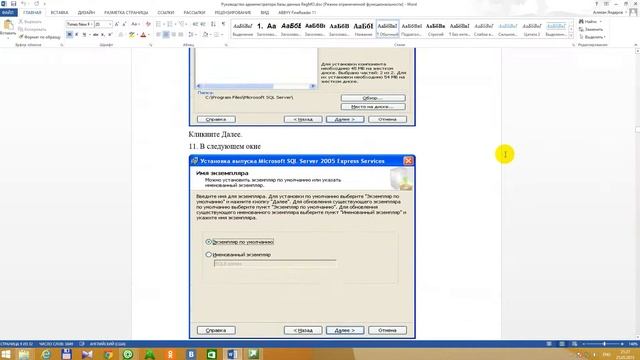Align text right in Paragraph group
Image resolution: width=640 pixels, height=360 pixels.
173,35
